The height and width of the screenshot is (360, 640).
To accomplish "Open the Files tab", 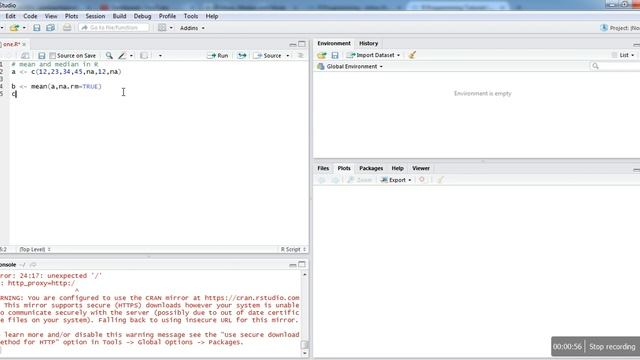I will tap(323, 168).
